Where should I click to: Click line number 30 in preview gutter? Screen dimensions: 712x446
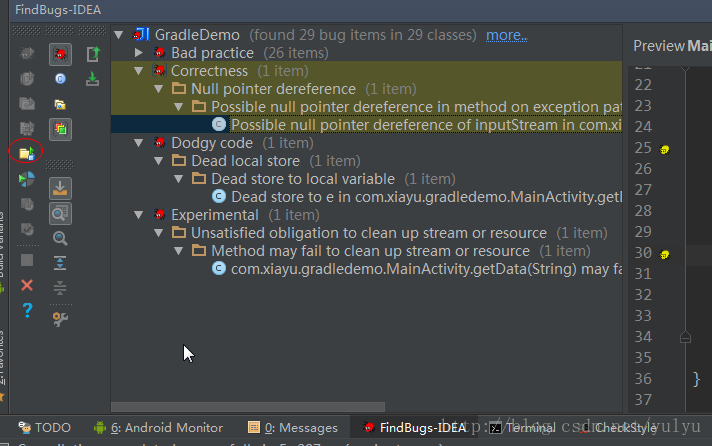643,253
